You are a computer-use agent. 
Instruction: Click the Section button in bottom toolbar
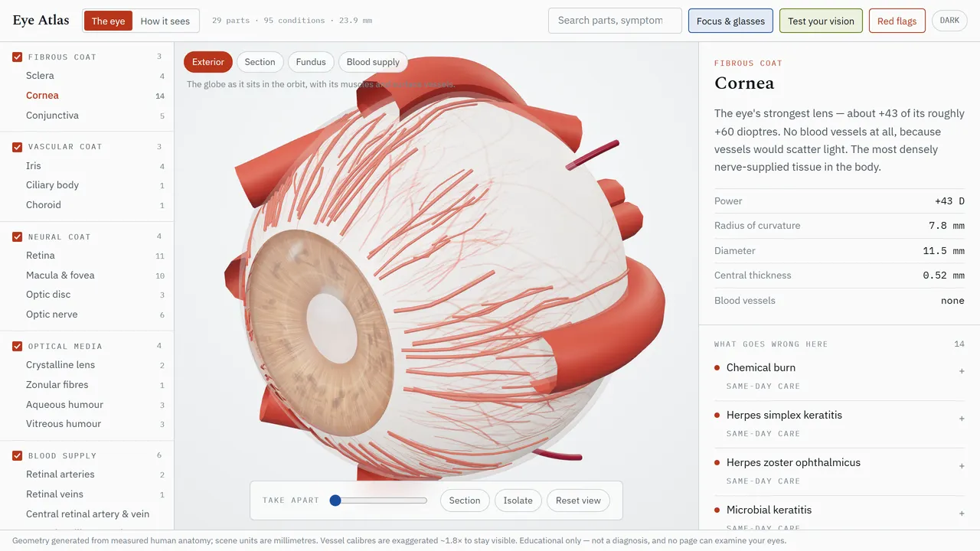click(x=465, y=500)
